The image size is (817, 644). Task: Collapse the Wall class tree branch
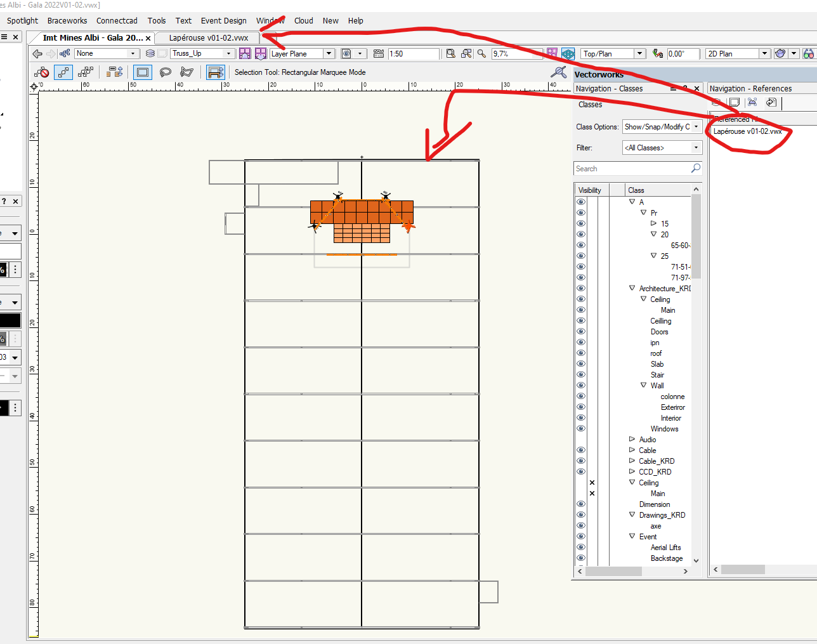coord(643,385)
